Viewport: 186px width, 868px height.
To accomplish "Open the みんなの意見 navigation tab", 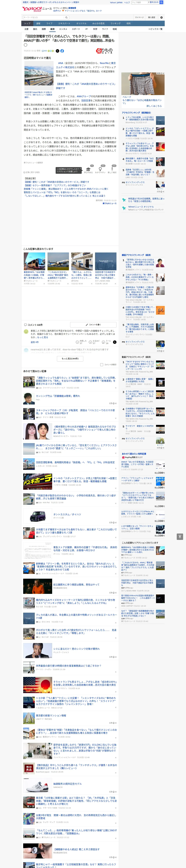I will pyautogui.click(x=99, y=24).
